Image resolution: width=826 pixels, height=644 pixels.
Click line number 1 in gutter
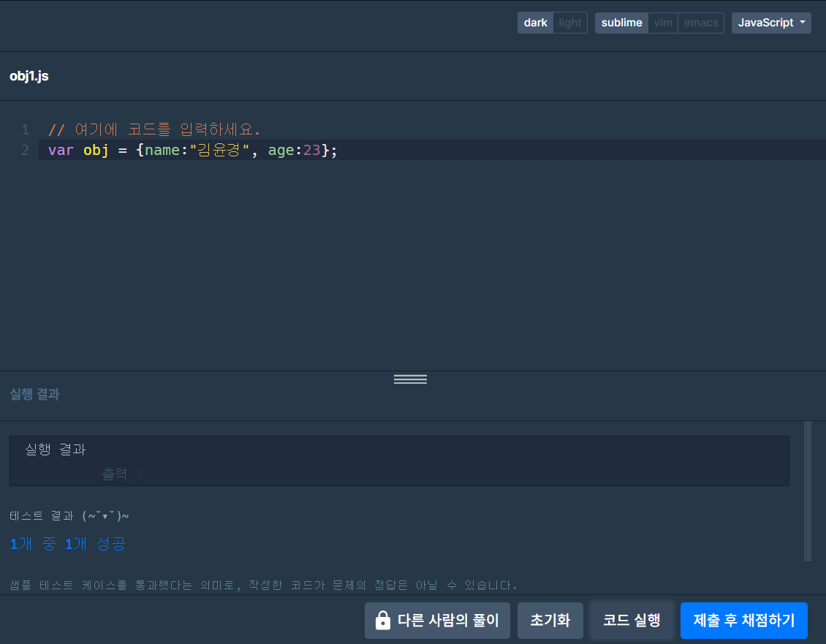click(26, 129)
